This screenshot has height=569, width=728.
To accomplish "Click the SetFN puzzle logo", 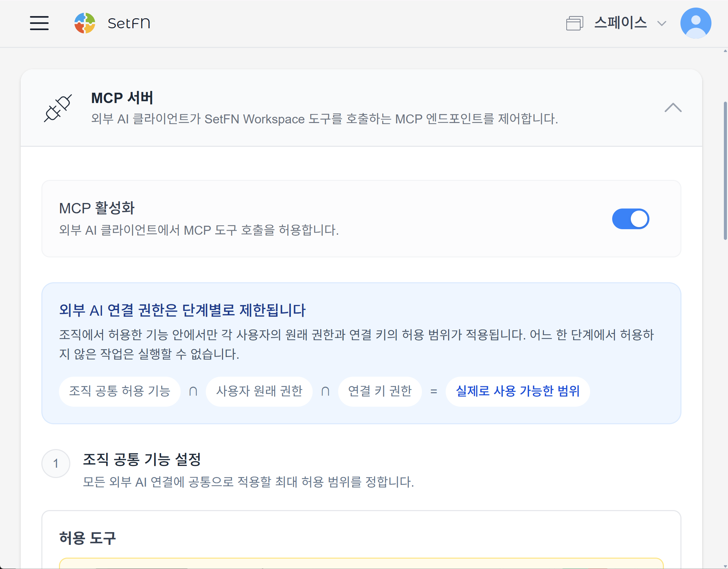I will (x=85, y=23).
